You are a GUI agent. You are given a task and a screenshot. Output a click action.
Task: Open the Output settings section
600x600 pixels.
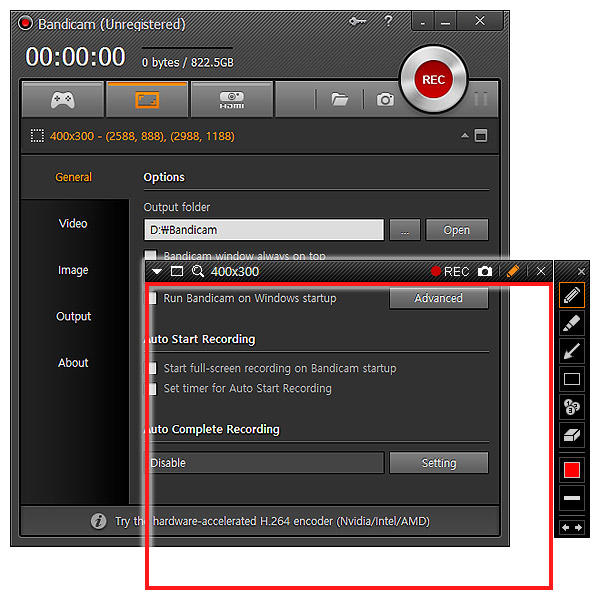click(73, 316)
